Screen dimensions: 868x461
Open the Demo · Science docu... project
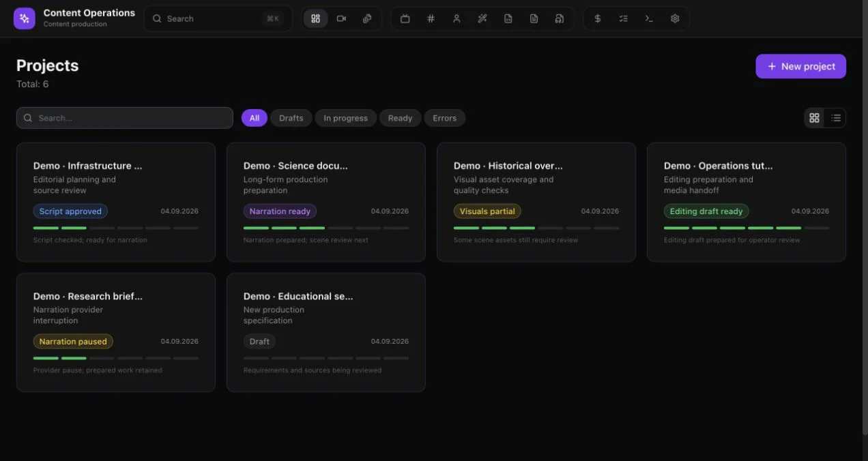(x=326, y=202)
